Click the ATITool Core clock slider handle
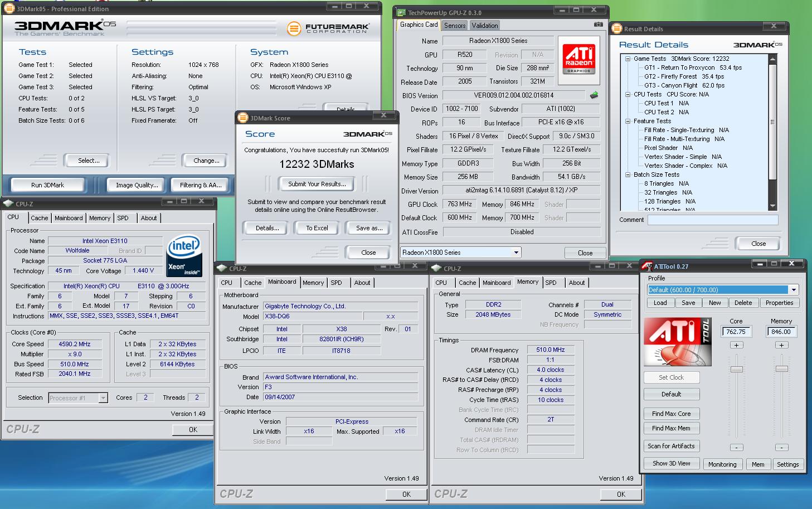This screenshot has height=509, width=812. [x=736, y=369]
